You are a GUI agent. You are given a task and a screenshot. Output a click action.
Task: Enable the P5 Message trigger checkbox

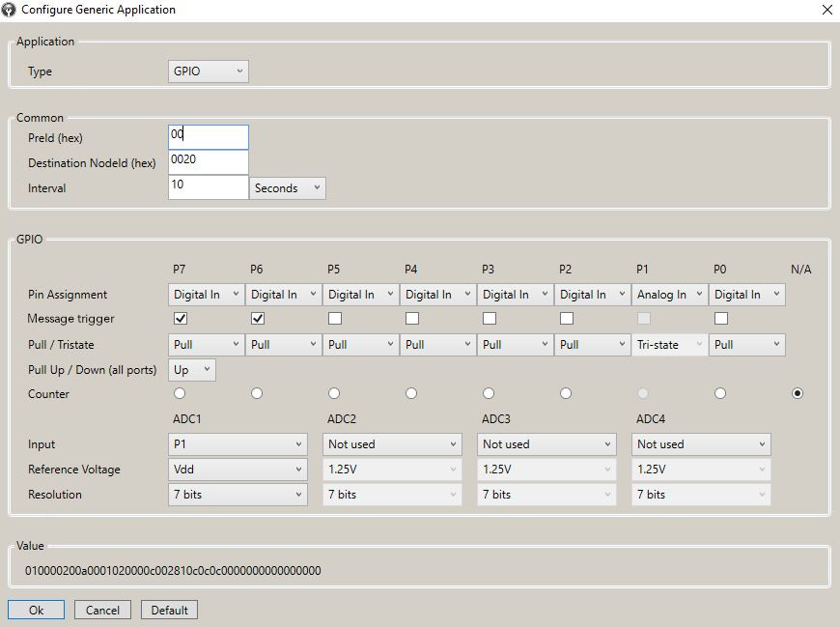335,318
